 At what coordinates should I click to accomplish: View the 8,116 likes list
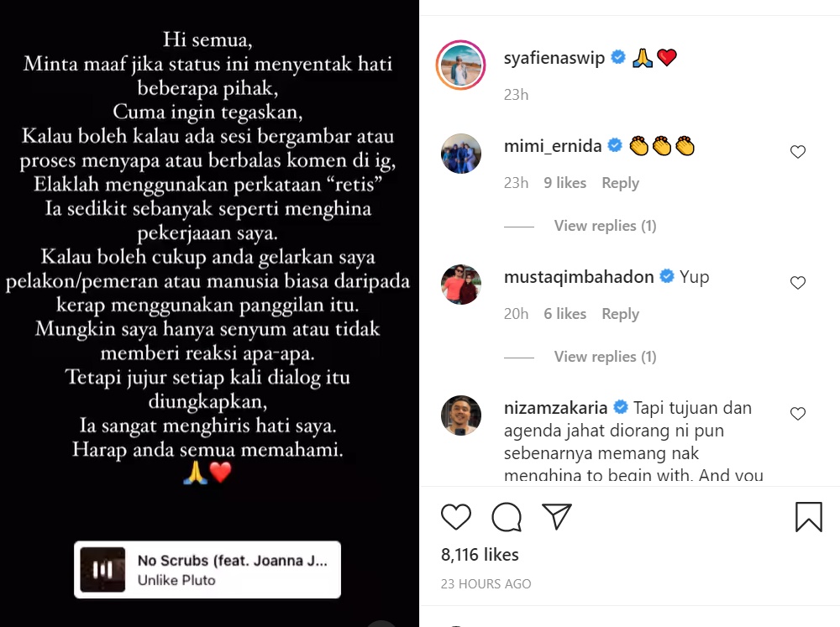click(480, 555)
